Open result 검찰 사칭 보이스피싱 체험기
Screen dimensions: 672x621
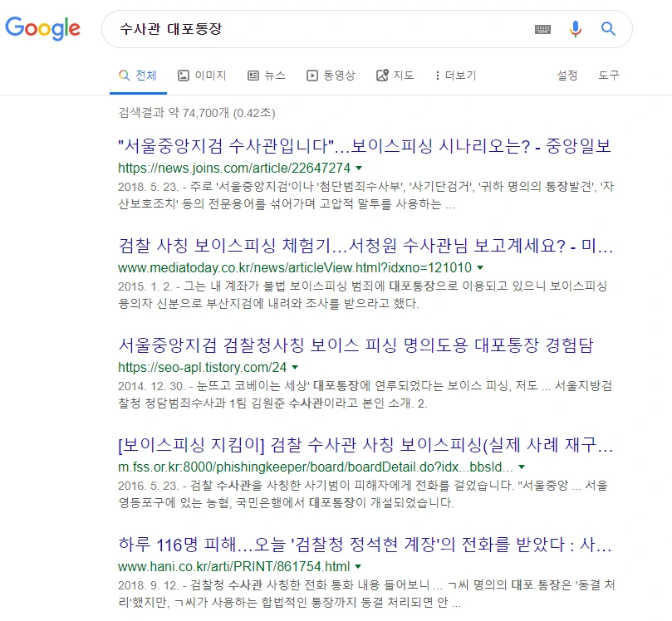pos(365,246)
